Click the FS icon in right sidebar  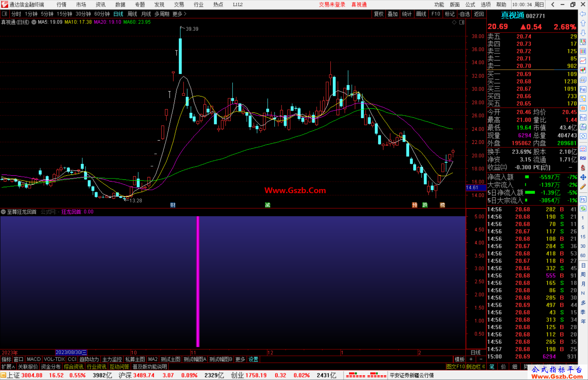(583, 199)
